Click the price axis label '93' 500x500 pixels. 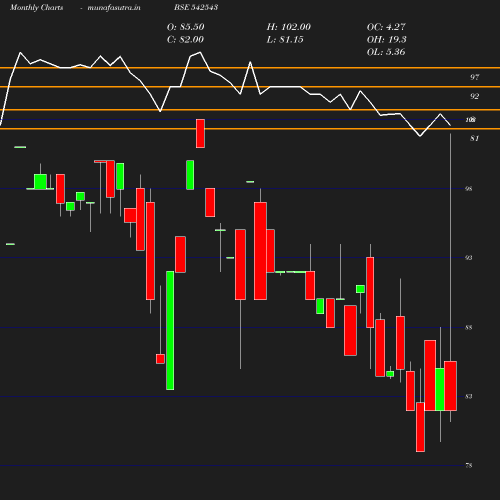tap(468, 258)
